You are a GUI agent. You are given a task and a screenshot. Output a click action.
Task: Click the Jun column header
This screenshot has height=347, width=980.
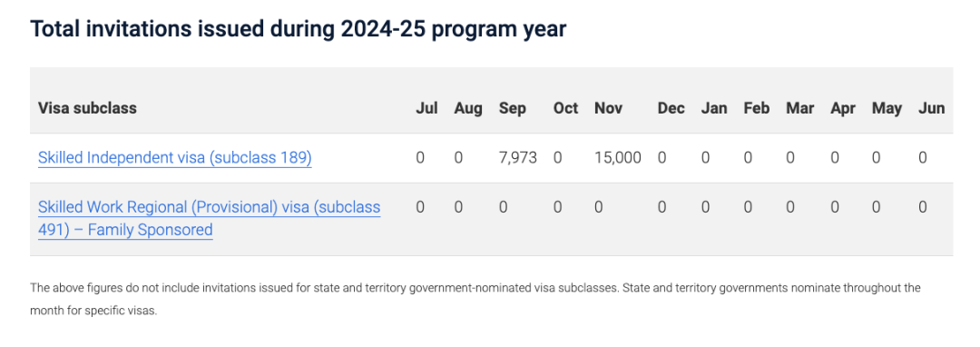[x=931, y=108]
